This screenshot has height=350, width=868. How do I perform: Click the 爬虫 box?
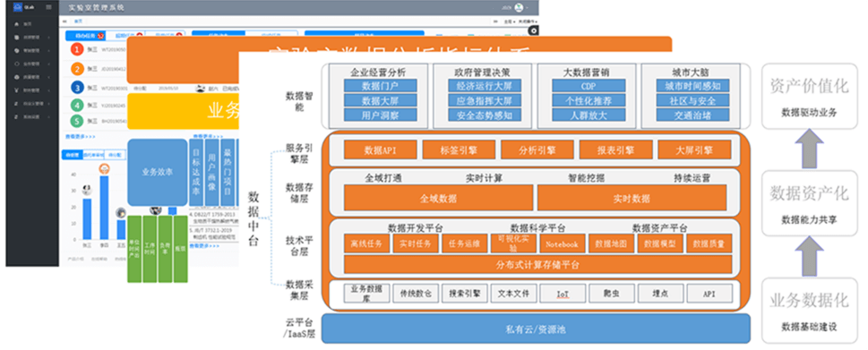pyautogui.click(x=611, y=293)
